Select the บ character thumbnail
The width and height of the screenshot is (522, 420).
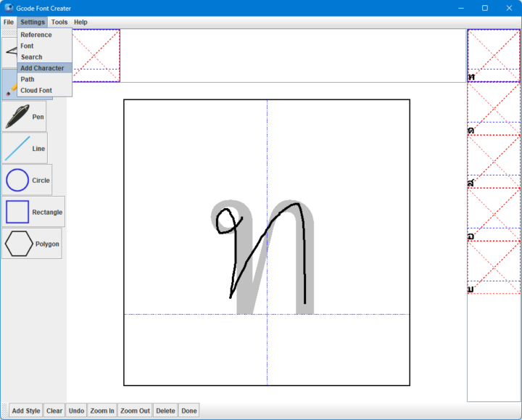click(x=494, y=268)
